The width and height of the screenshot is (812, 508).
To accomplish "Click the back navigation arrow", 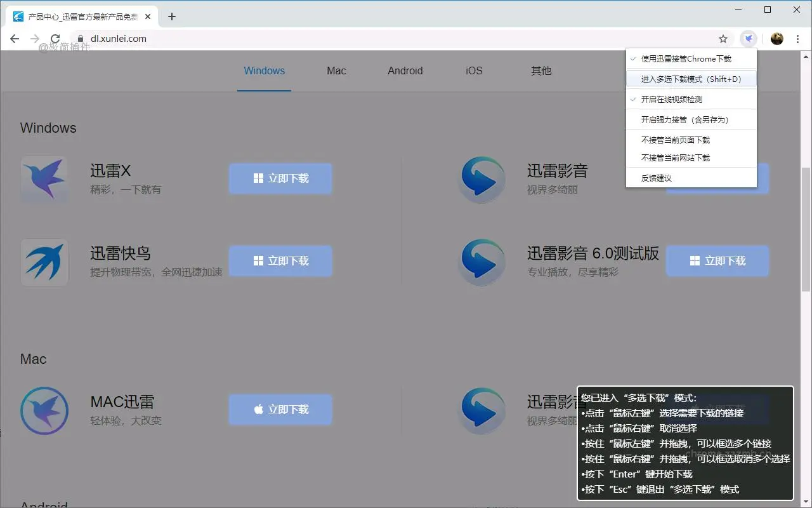I will coord(14,38).
